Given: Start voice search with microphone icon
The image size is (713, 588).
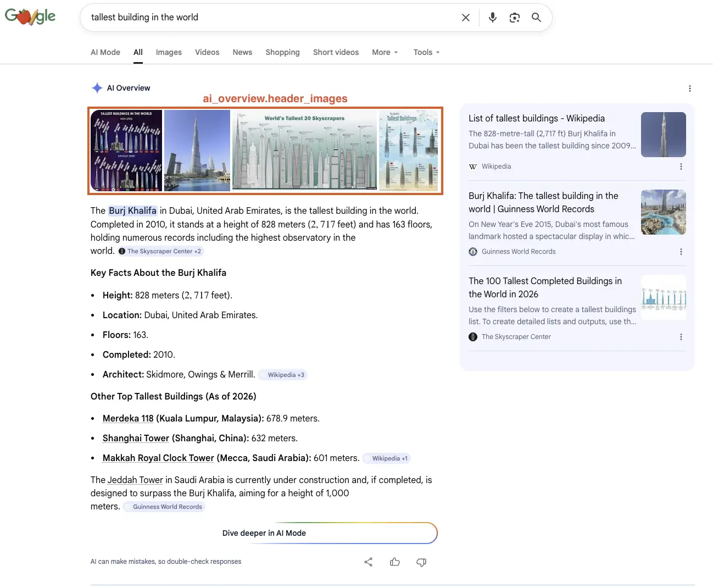Looking at the screenshot, I should (x=493, y=18).
